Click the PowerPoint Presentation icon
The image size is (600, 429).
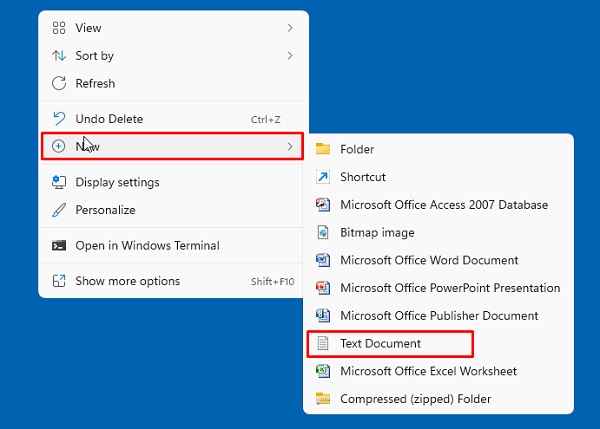(x=323, y=288)
